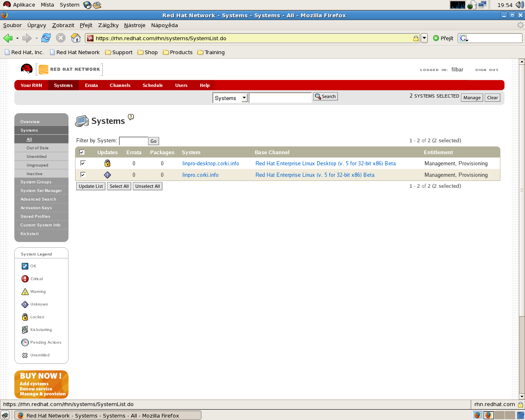
Task: Click the BUY NOW banner
Action: click(41, 384)
